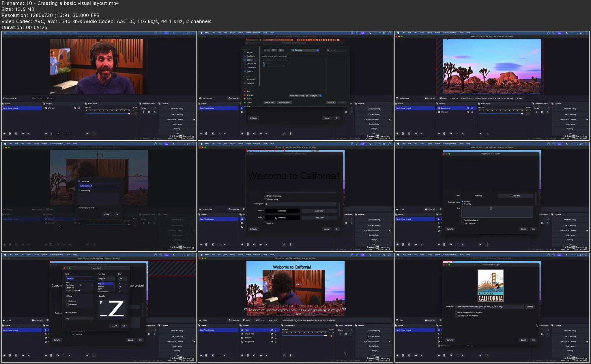
Task: Click the file dialog search magnifier icon
Action: 328,50
